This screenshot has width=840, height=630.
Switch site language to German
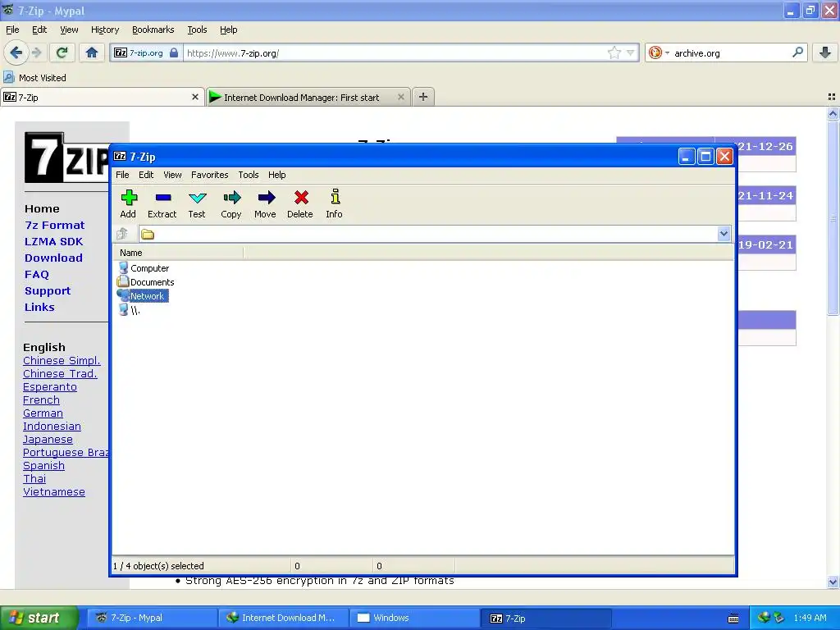43,413
